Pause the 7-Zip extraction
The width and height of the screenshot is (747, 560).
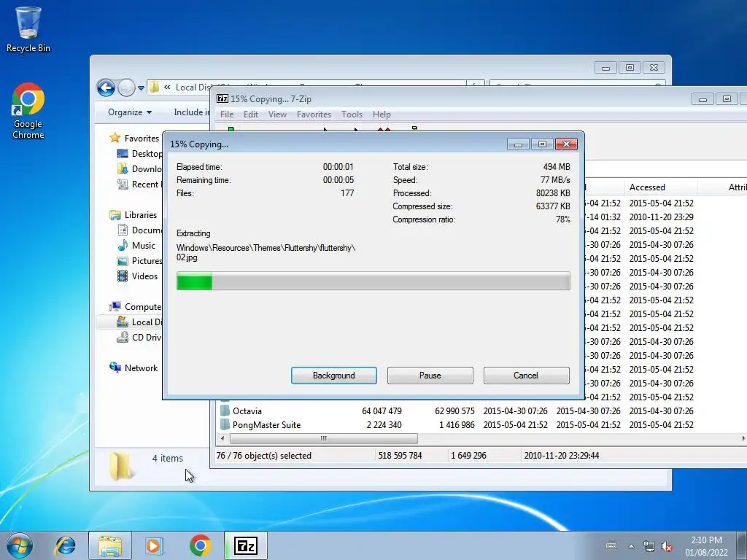[x=430, y=376]
